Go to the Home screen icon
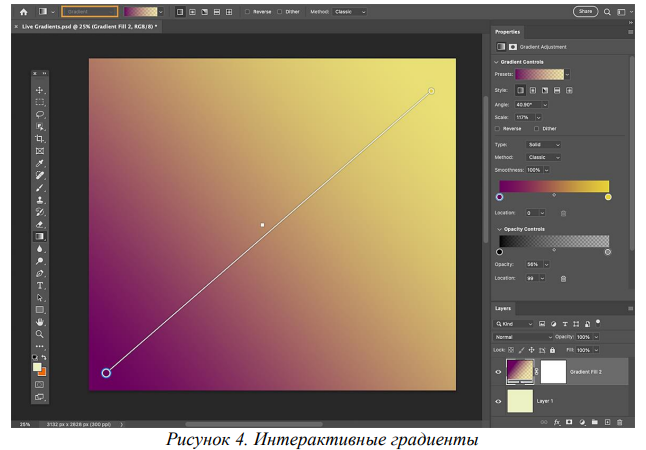This screenshot has width=646, height=450. [x=23, y=12]
